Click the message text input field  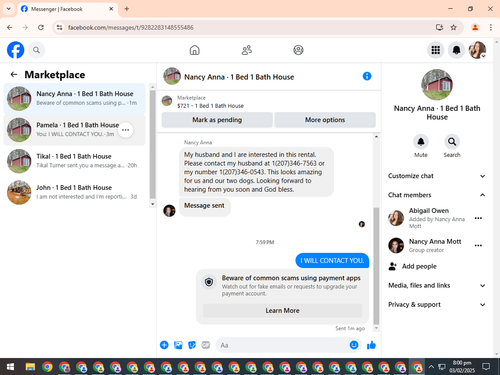point(282,345)
